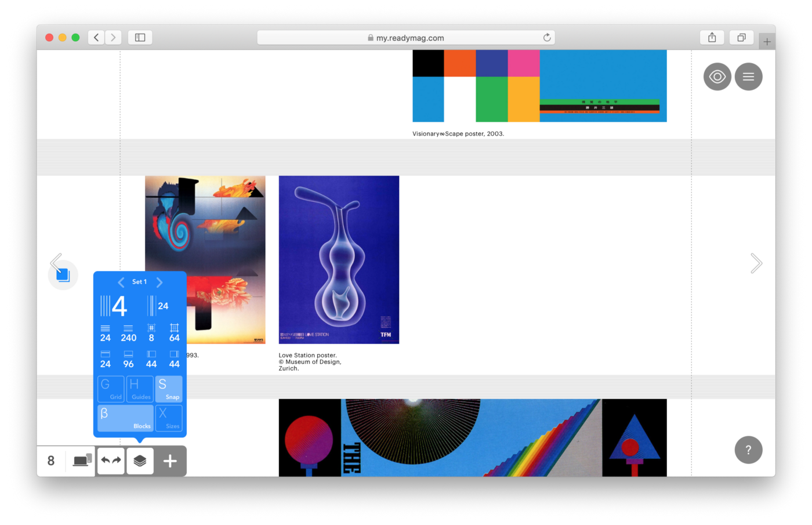Click the Sizes (X) button

point(169,418)
